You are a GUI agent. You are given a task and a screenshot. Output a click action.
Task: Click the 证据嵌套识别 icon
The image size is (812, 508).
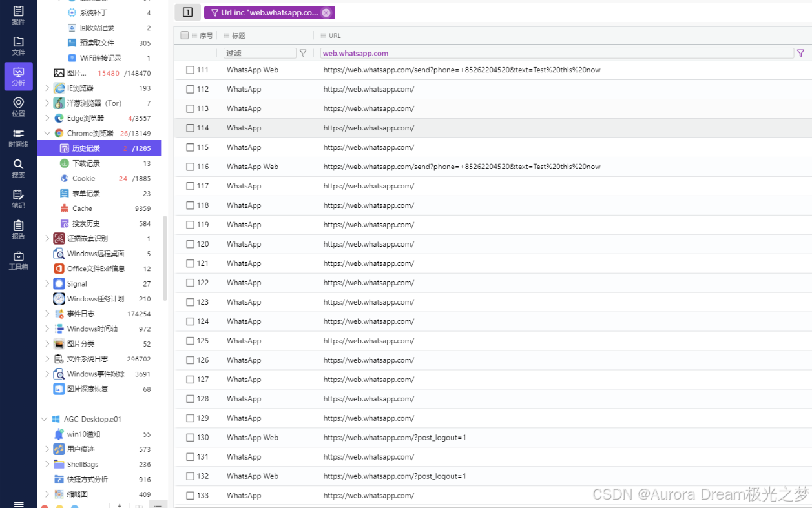pos(59,239)
